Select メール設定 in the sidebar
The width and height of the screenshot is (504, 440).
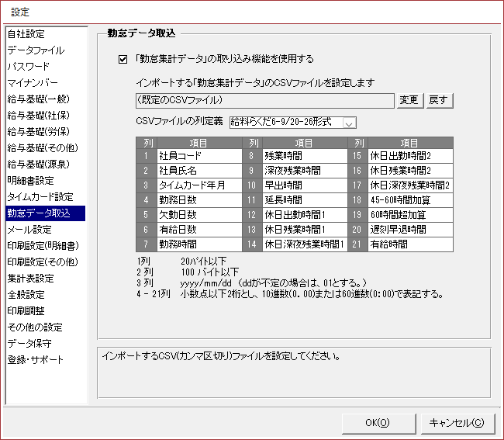pyautogui.click(x=29, y=230)
